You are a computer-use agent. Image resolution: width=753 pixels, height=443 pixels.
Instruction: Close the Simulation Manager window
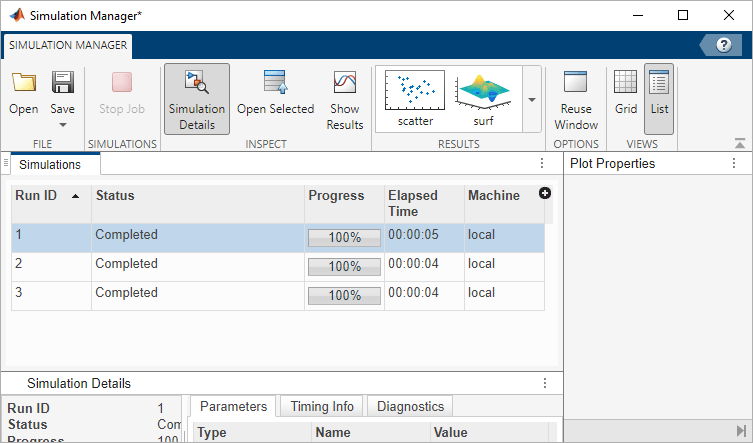pyautogui.click(x=729, y=15)
